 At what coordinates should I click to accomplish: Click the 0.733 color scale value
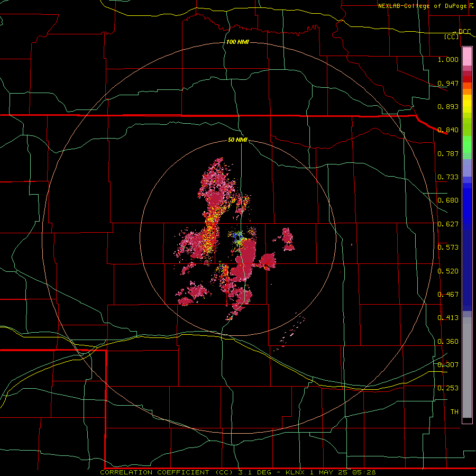448,177
